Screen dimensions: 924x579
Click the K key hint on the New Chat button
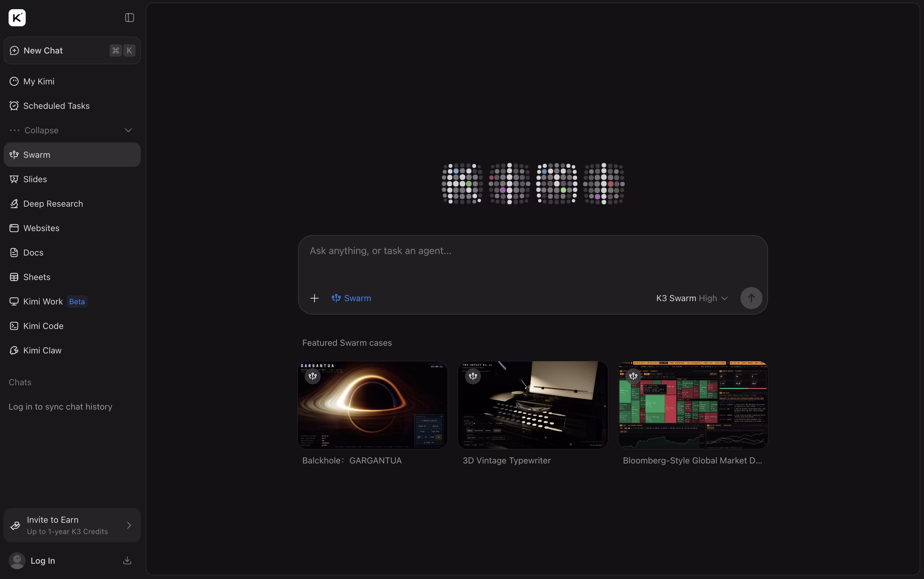click(129, 50)
